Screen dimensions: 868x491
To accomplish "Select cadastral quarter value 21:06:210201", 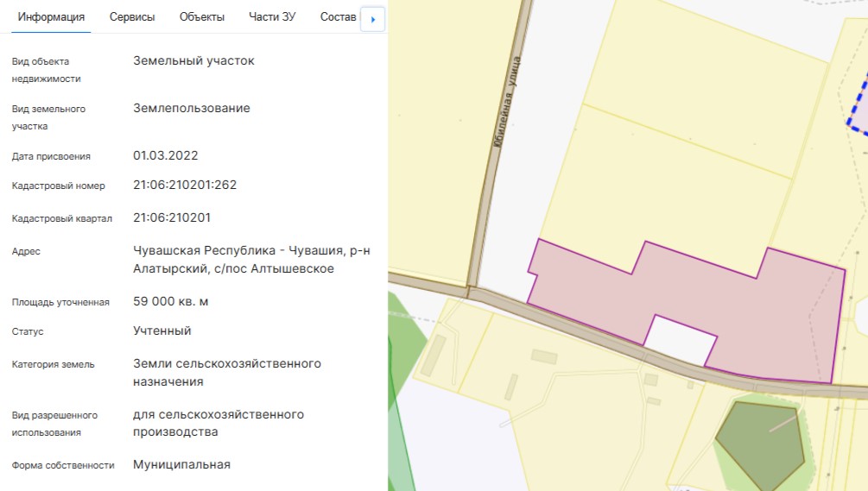I will coord(172,217).
